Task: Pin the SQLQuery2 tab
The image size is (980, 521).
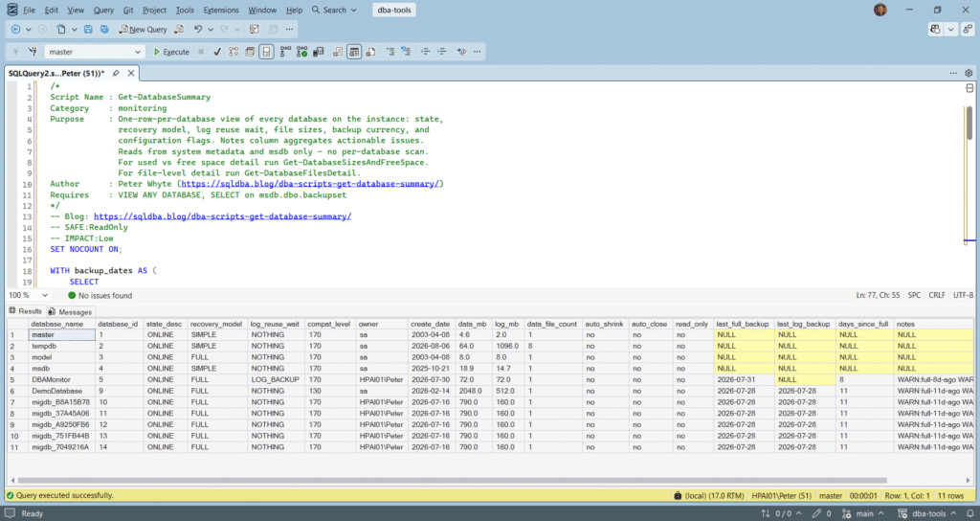Action: pos(116,73)
